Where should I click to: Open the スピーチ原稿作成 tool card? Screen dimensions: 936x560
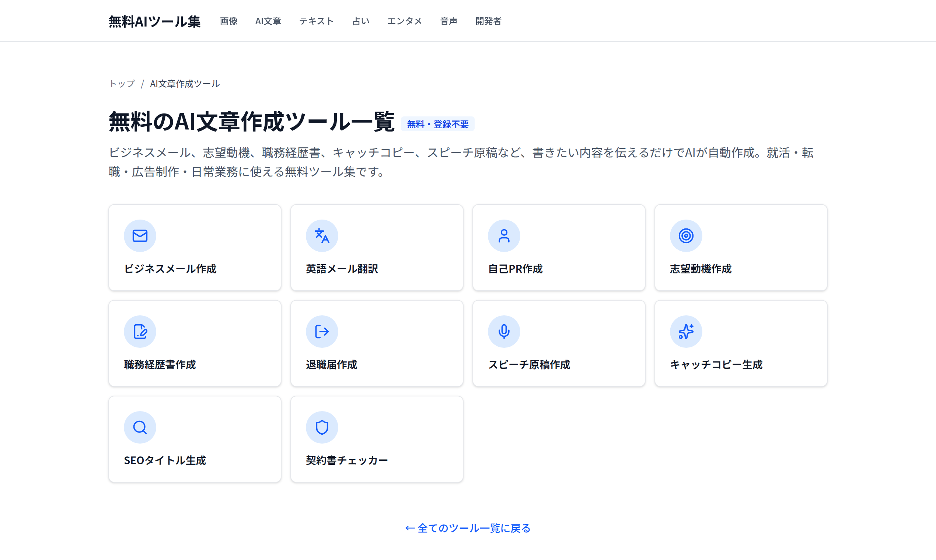click(559, 343)
